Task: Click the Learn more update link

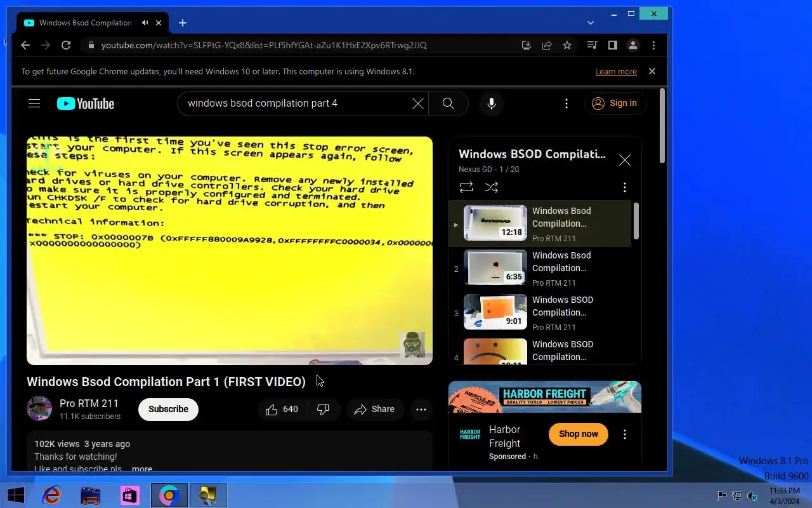Action: pos(616,72)
